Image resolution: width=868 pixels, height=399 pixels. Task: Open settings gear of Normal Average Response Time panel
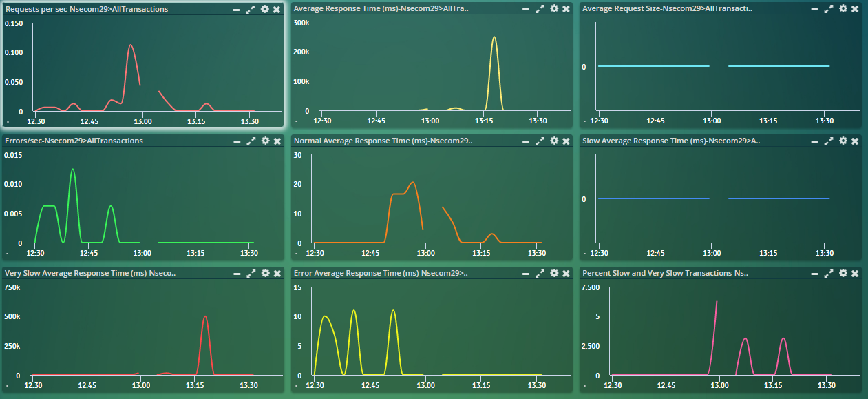pos(554,141)
